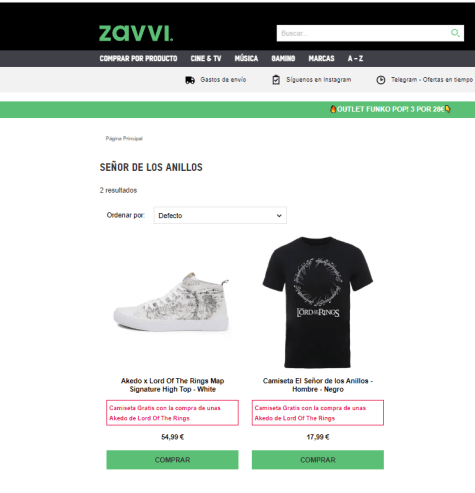Go to the A - Z brands list
Screen dimensions: 475x493
[355, 59]
